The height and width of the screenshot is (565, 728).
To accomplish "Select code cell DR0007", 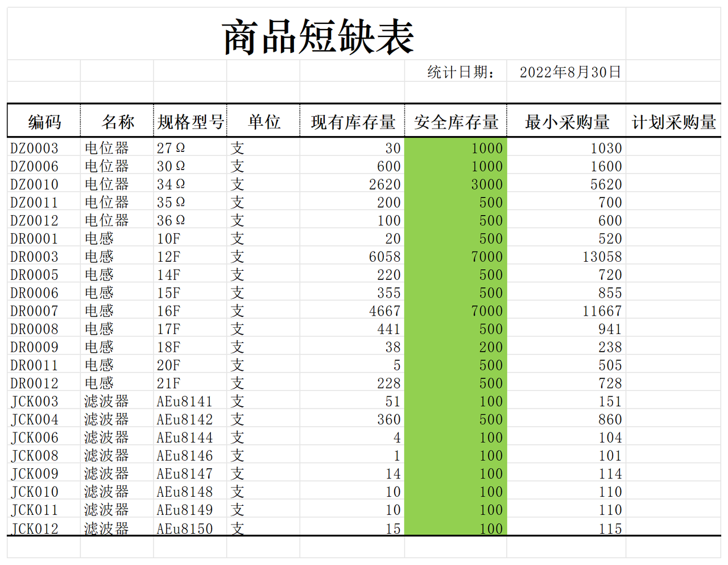I will tap(44, 311).
